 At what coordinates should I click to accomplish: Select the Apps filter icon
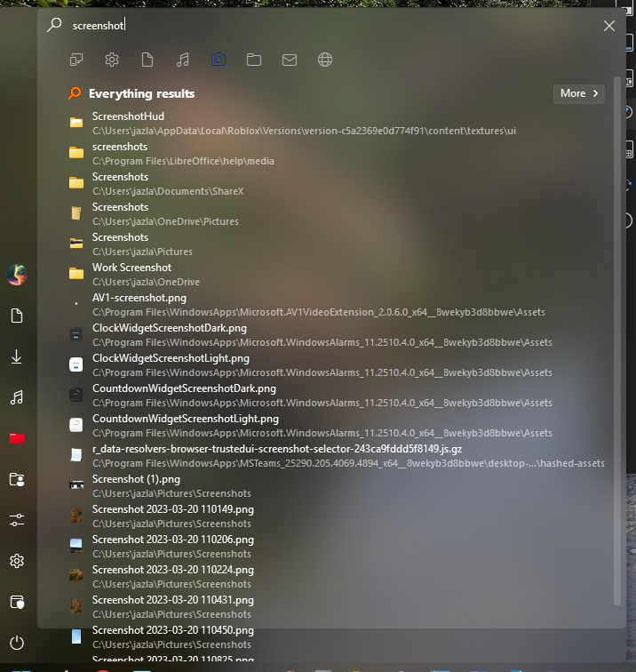pyautogui.click(x=76, y=60)
